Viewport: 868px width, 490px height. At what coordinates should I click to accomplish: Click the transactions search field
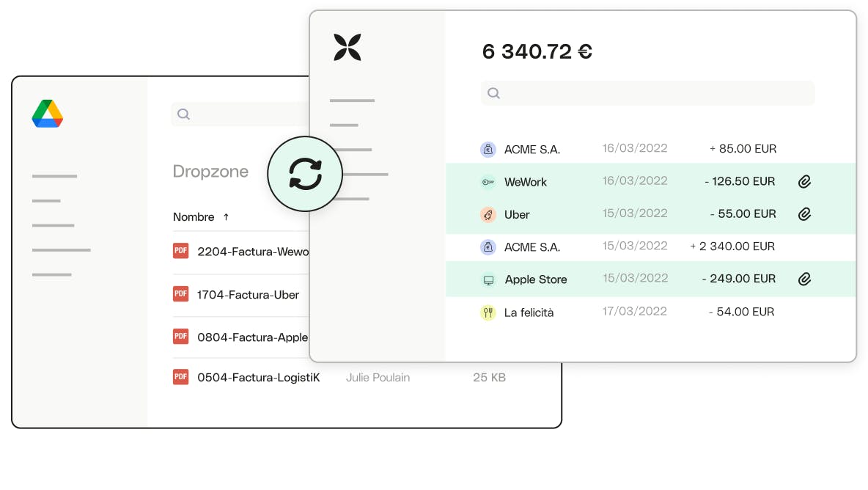(647, 93)
